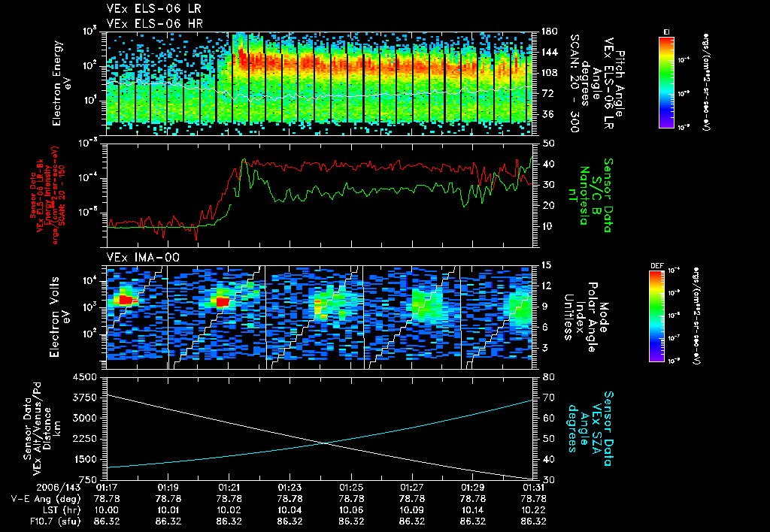
Task: Select LST value 10.00
Action: point(107,510)
